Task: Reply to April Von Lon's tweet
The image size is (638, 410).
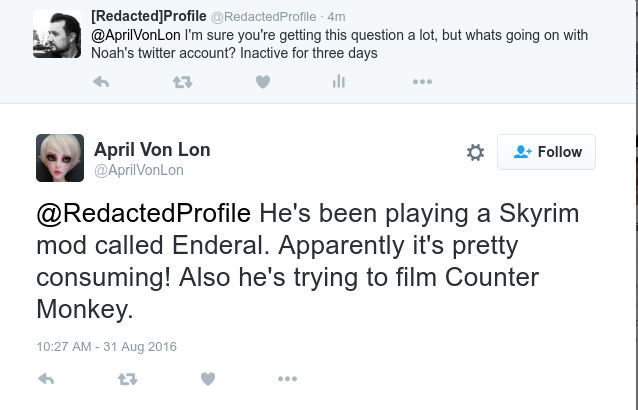Action: click(x=45, y=378)
